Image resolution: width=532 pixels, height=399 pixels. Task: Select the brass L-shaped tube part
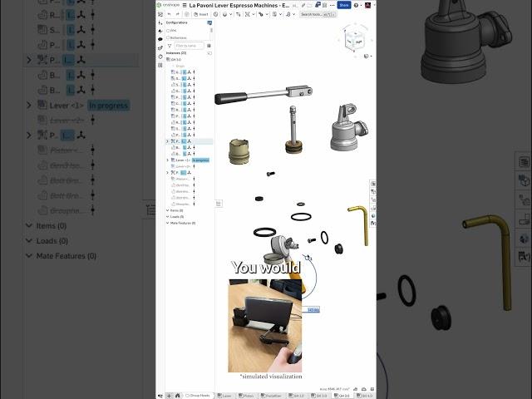pos(359,224)
